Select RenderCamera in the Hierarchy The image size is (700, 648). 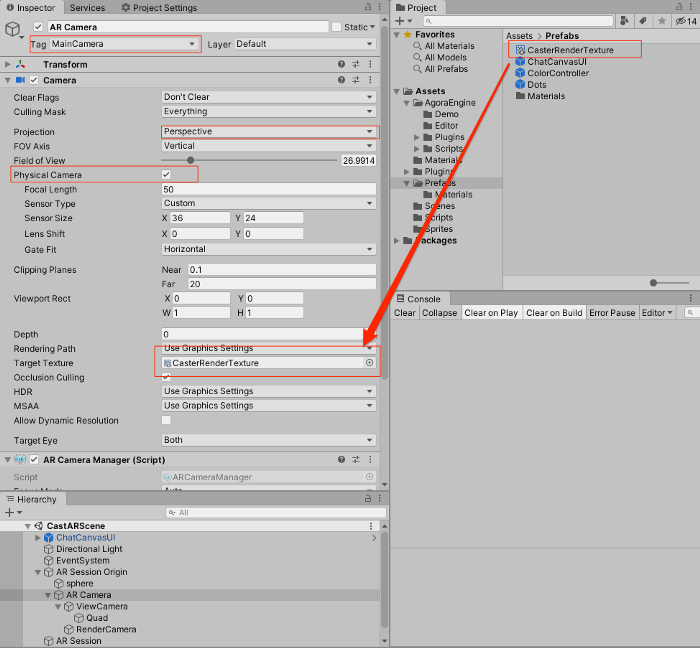point(106,629)
